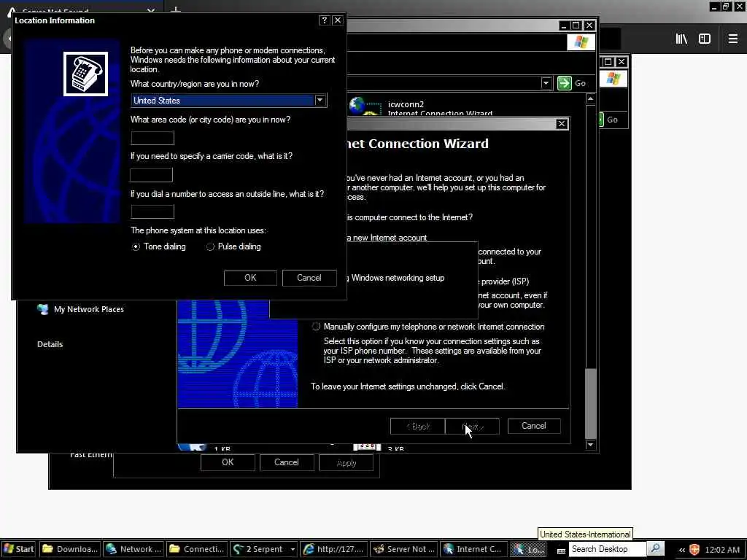Open the Firefox hamburger menu

pyautogui.click(x=732, y=39)
